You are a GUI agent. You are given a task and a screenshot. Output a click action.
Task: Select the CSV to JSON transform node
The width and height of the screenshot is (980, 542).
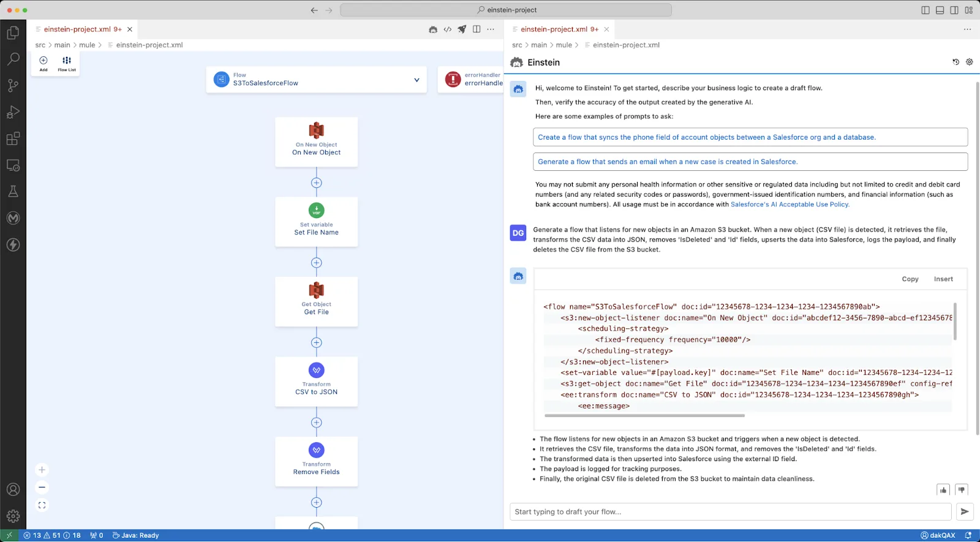316,382
